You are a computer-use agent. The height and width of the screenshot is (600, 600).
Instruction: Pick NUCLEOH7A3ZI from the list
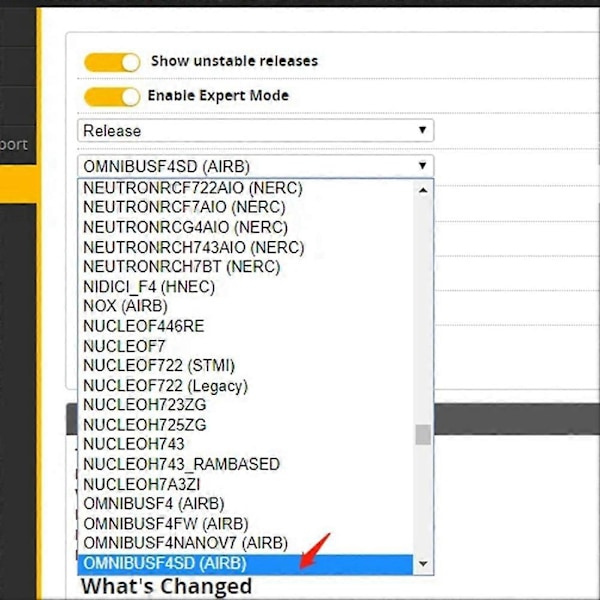[x=245, y=484]
